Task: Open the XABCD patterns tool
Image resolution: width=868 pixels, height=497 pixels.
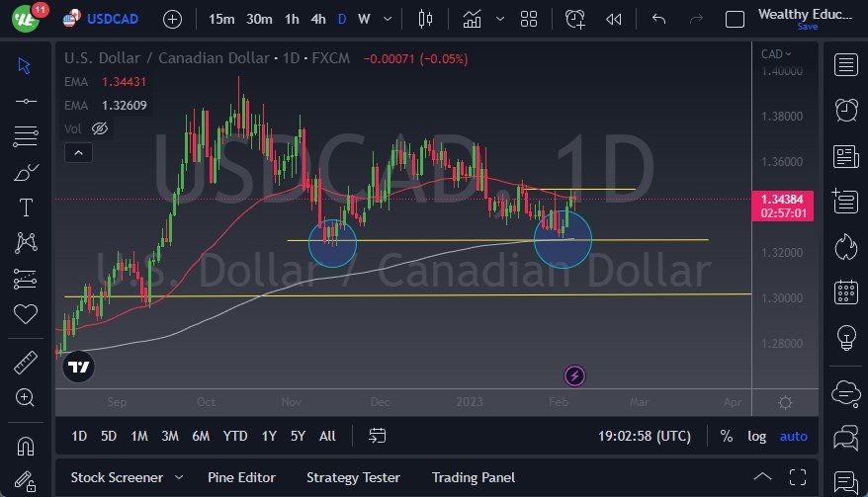Action: [x=26, y=242]
